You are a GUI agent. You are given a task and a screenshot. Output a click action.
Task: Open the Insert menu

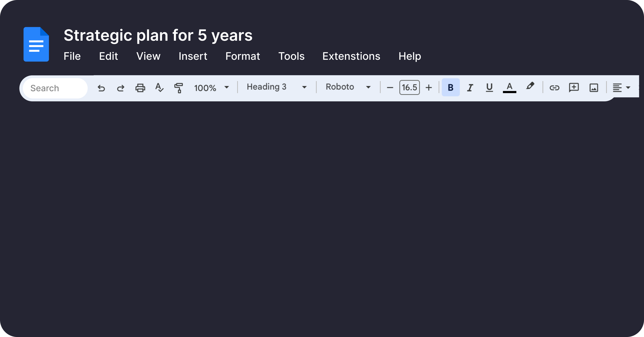point(193,56)
